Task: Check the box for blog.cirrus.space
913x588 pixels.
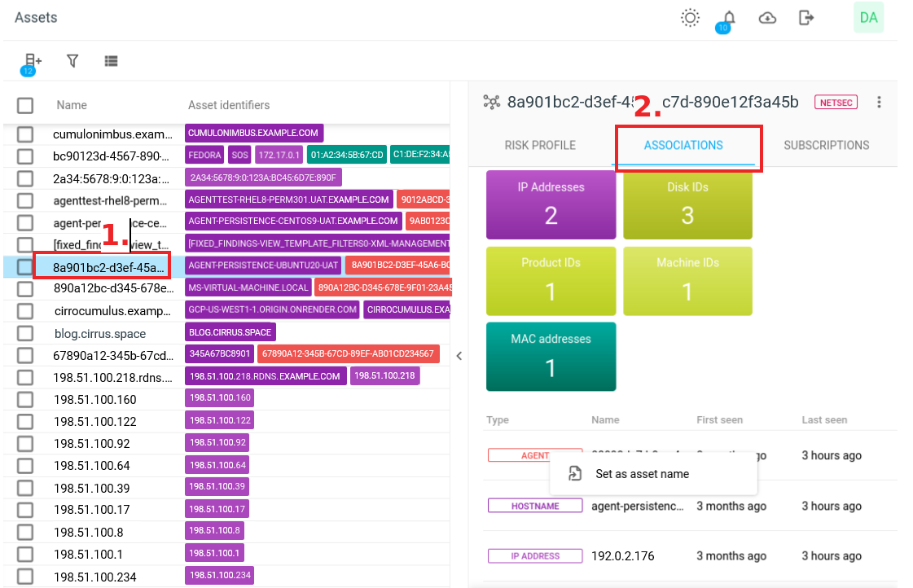Action: tap(25, 333)
